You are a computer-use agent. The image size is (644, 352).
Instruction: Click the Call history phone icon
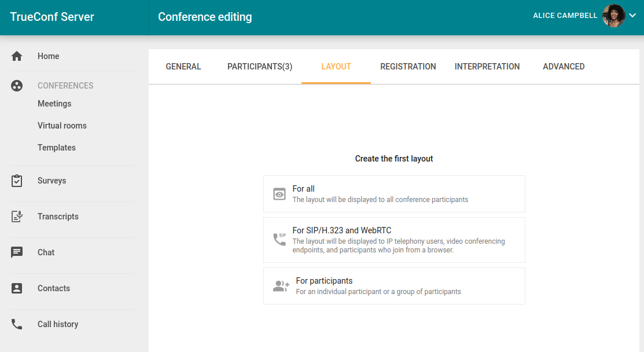coord(17,324)
